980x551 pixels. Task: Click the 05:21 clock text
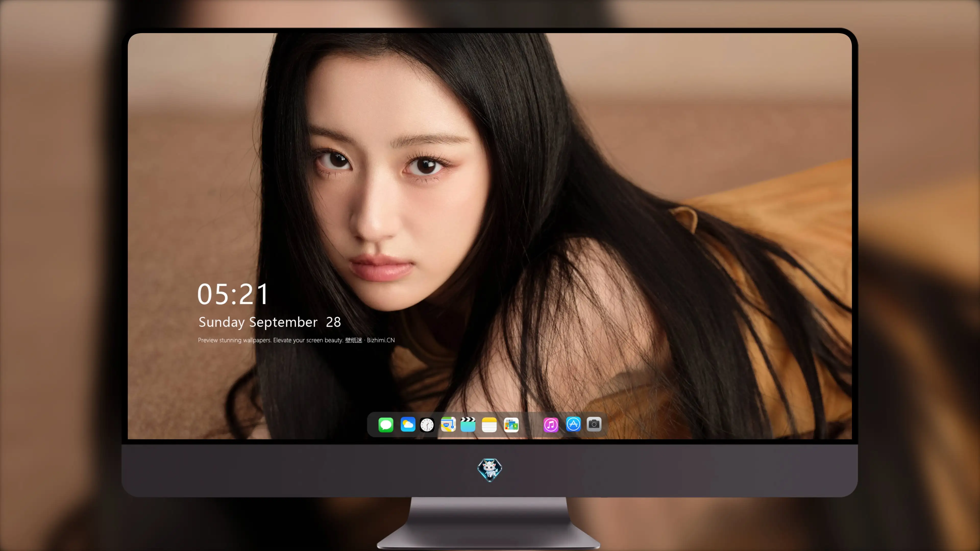(x=233, y=294)
